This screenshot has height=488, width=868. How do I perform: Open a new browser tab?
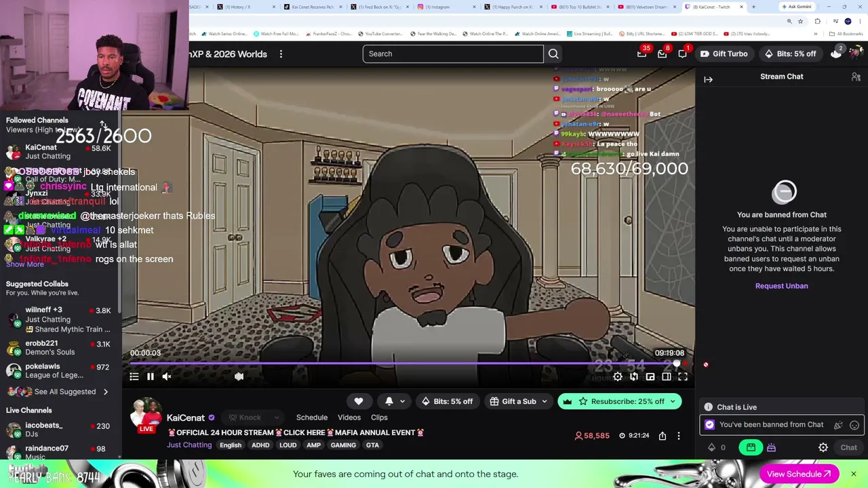[x=753, y=7]
